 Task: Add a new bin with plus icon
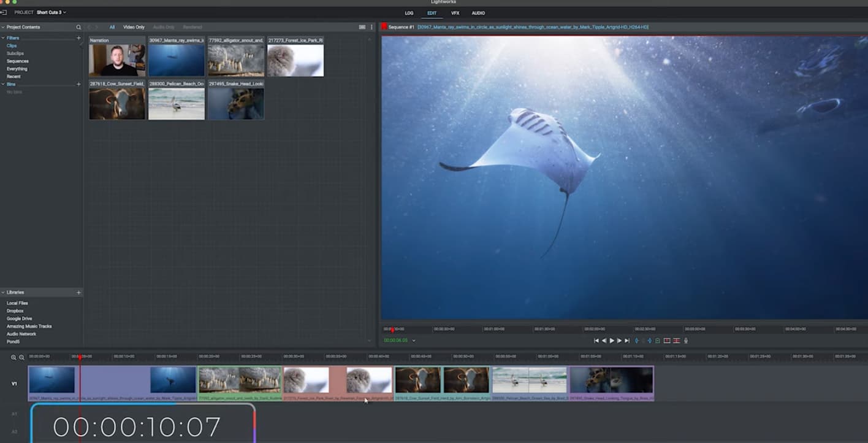(x=78, y=84)
